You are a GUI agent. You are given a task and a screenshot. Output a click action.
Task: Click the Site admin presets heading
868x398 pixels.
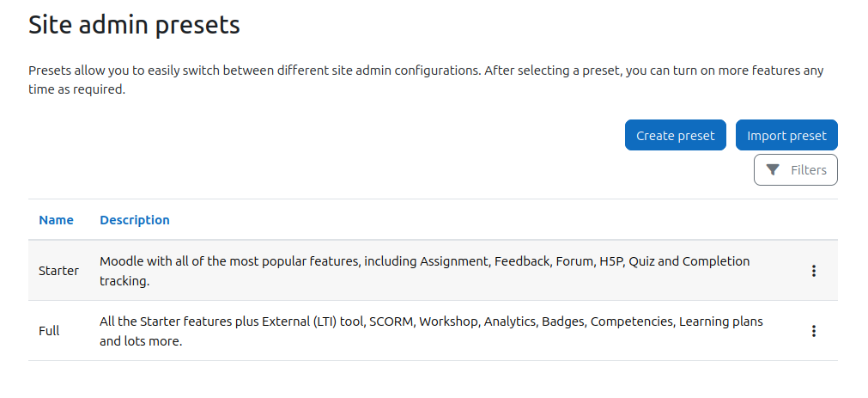(134, 25)
